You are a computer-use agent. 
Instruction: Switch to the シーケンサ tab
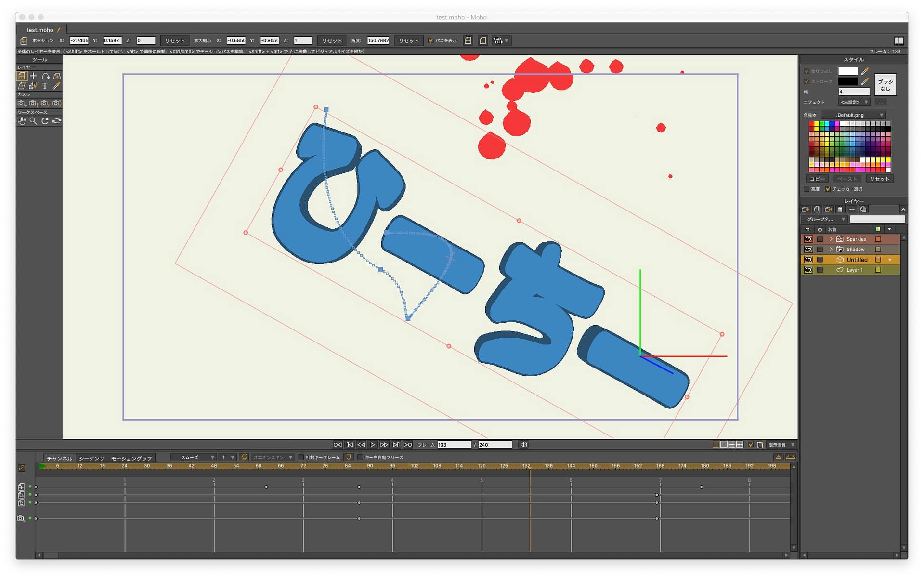tap(91, 458)
